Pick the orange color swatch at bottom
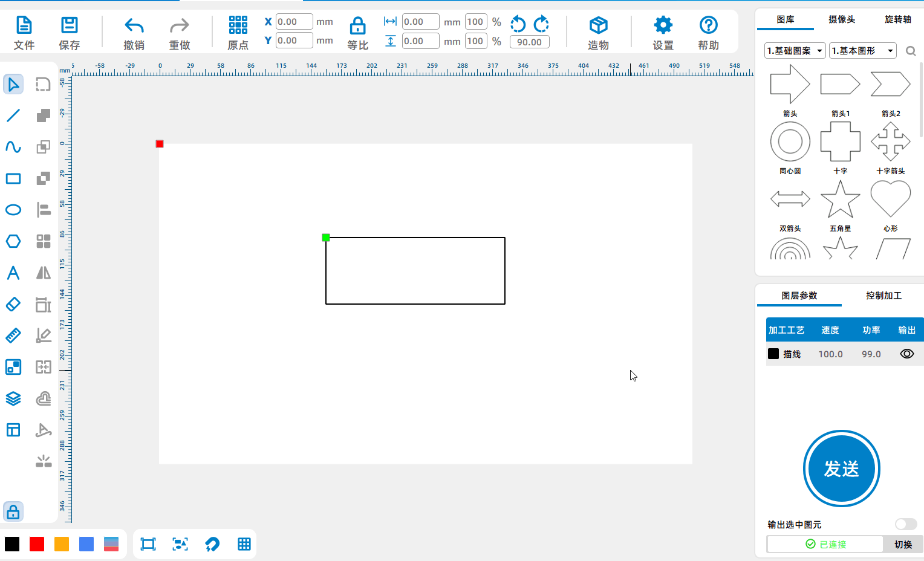Viewport: 924px width, 561px height. click(x=62, y=544)
